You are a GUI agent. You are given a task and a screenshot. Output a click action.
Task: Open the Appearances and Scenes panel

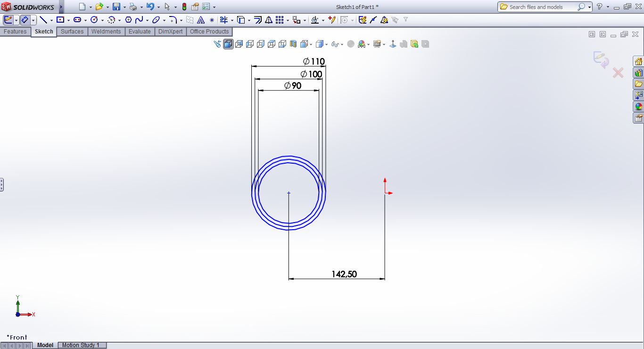[x=638, y=106]
